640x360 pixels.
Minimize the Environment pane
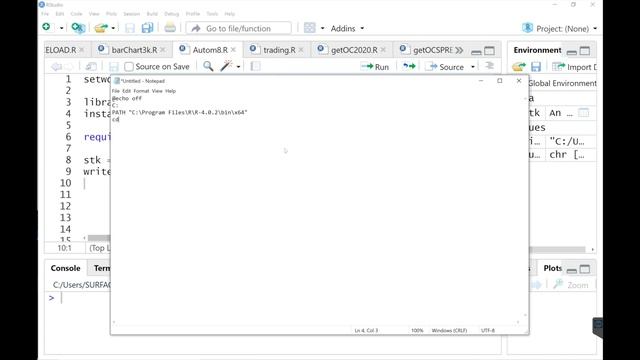point(572,51)
